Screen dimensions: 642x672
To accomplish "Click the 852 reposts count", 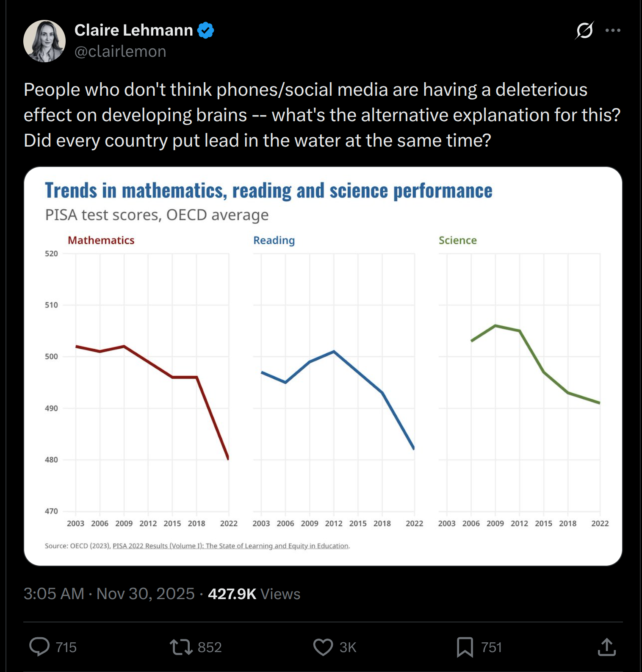I will 210,647.
